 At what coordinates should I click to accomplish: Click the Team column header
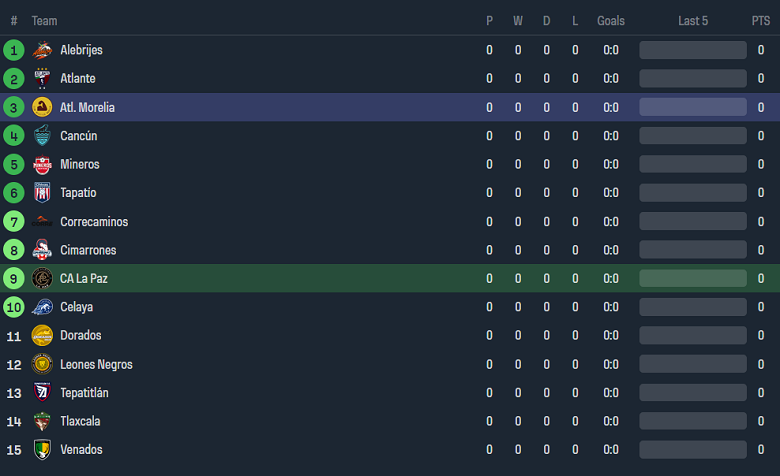44,21
